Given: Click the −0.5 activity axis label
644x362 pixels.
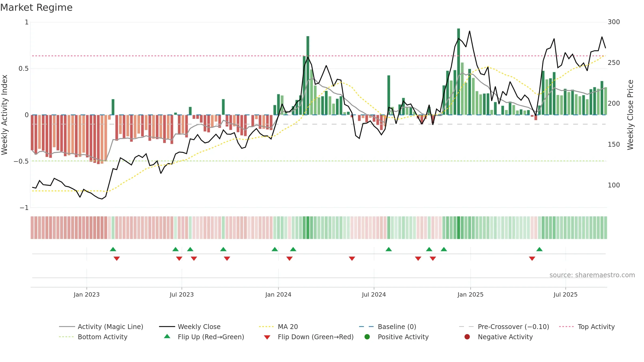Looking at the screenshot, I should (21, 161).
